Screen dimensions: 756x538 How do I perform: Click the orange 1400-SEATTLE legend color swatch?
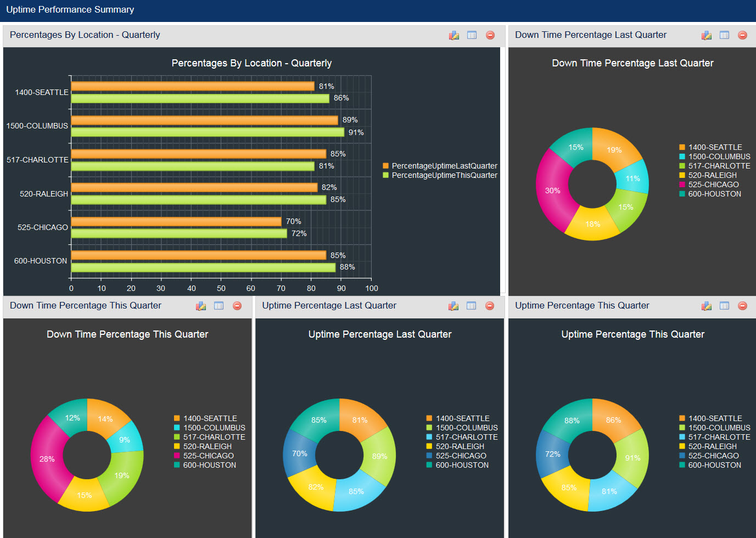[681, 147]
